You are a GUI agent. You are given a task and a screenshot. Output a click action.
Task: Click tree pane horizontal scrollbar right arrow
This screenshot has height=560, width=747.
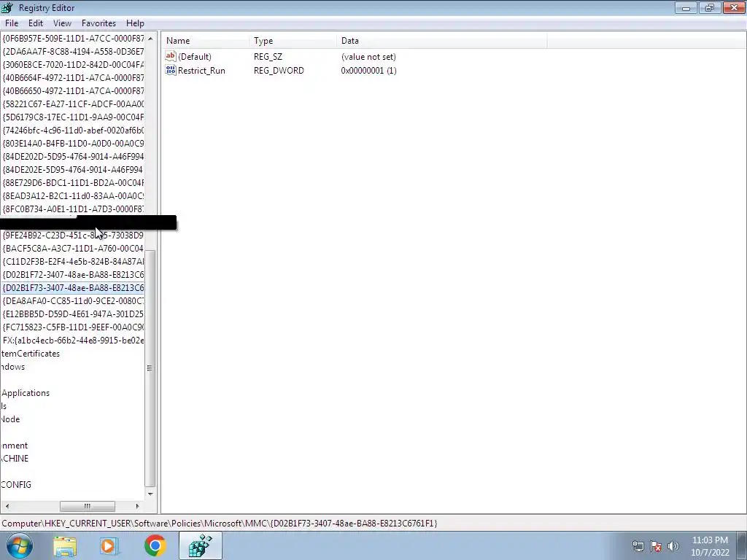[138, 506]
